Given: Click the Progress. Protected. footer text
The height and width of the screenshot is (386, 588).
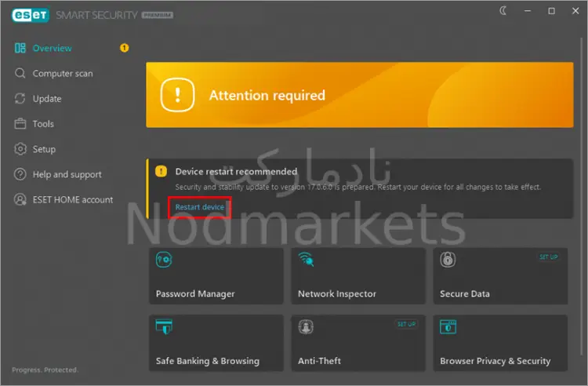Looking at the screenshot, I should click(45, 370).
